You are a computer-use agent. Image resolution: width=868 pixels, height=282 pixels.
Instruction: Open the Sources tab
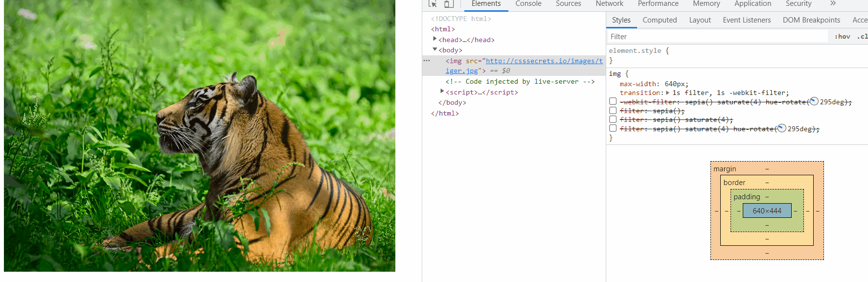[568, 4]
